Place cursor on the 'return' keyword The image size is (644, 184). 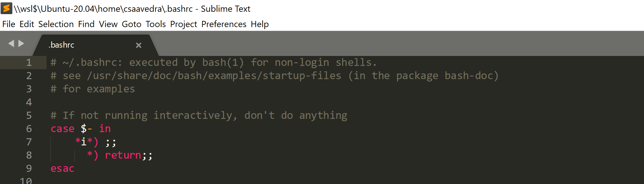[123, 155]
